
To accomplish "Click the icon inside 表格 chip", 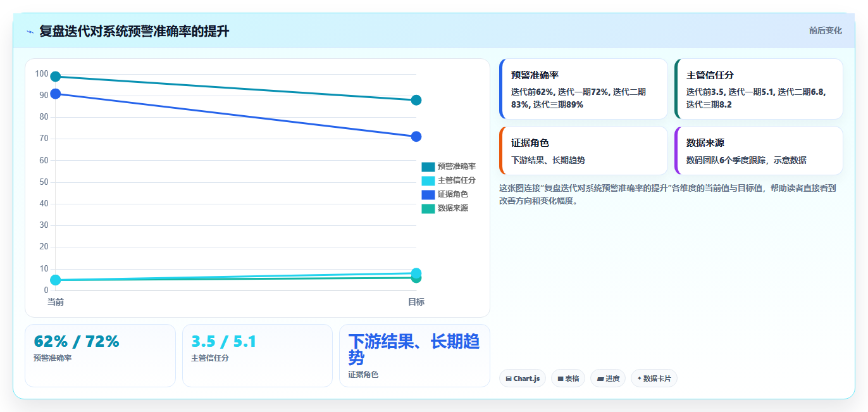I will click(561, 378).
